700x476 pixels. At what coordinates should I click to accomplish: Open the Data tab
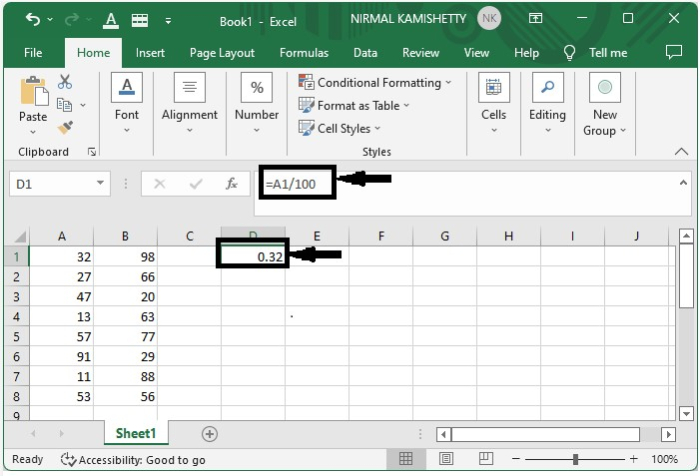tap(365, 53)
